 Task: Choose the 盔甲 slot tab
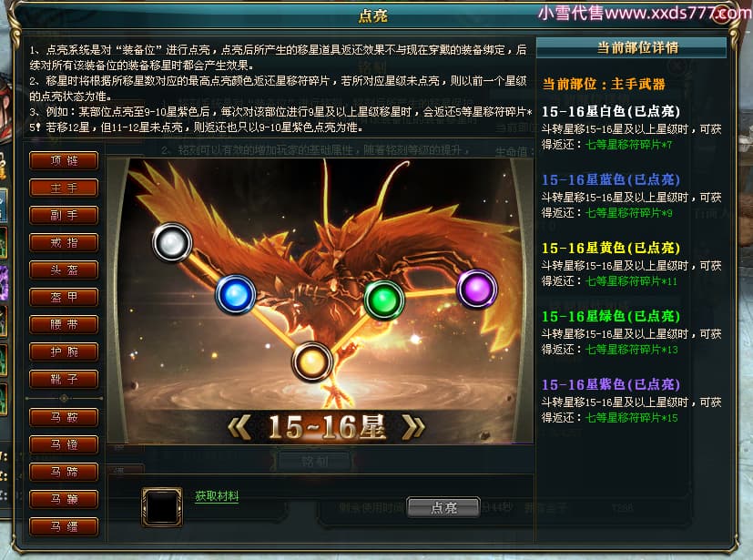(64, 297)
